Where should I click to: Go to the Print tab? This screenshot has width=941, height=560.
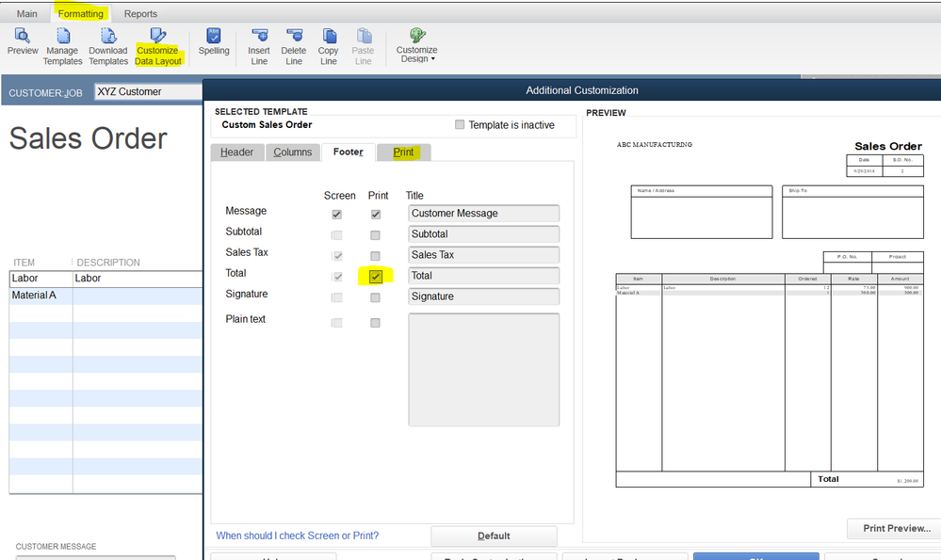(403, 152)
